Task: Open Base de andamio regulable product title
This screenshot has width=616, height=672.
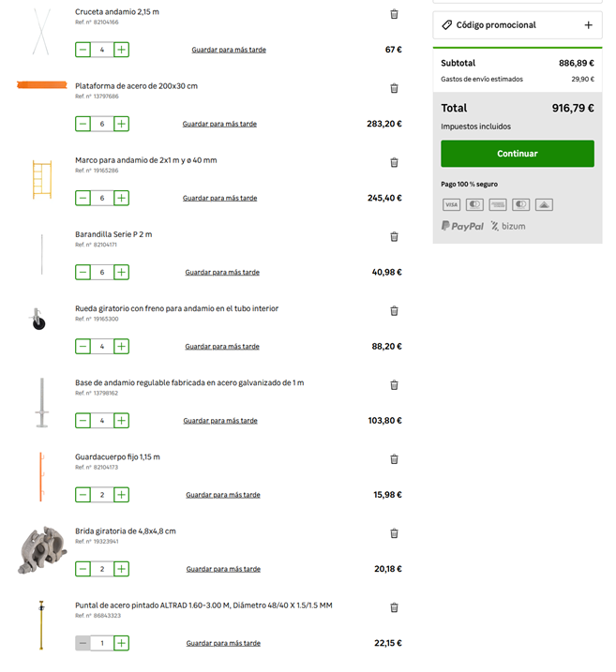Action: [x=189, y=382]
